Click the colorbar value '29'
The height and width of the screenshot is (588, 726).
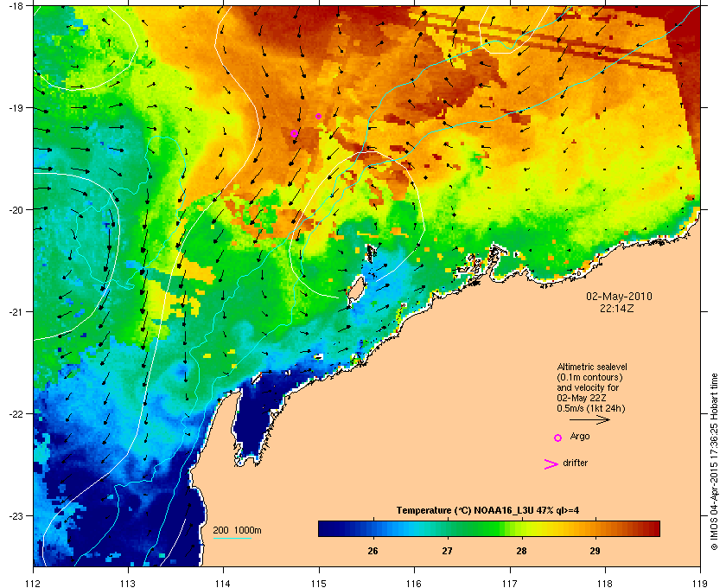click(595, 551)
